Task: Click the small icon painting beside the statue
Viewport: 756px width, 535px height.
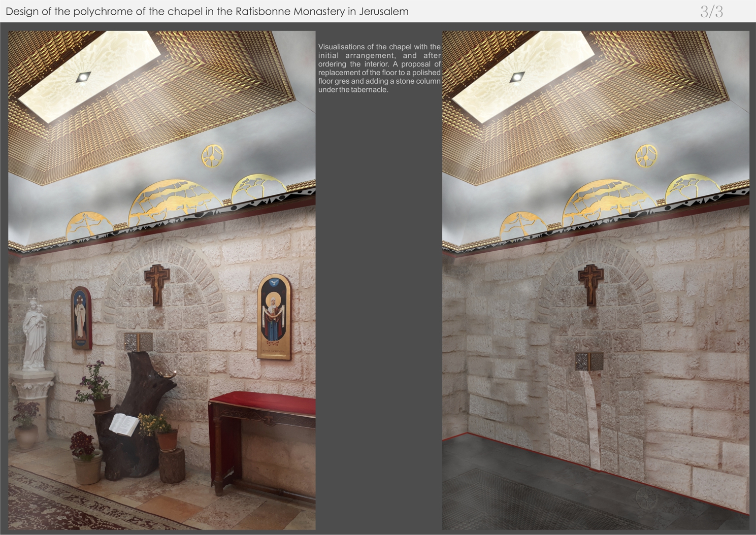Action: click(x=81, y=317)
